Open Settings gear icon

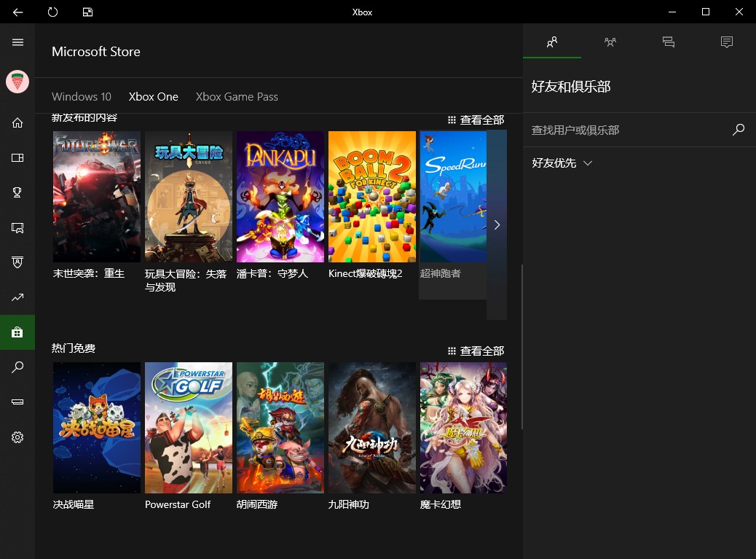pos(17,437)
